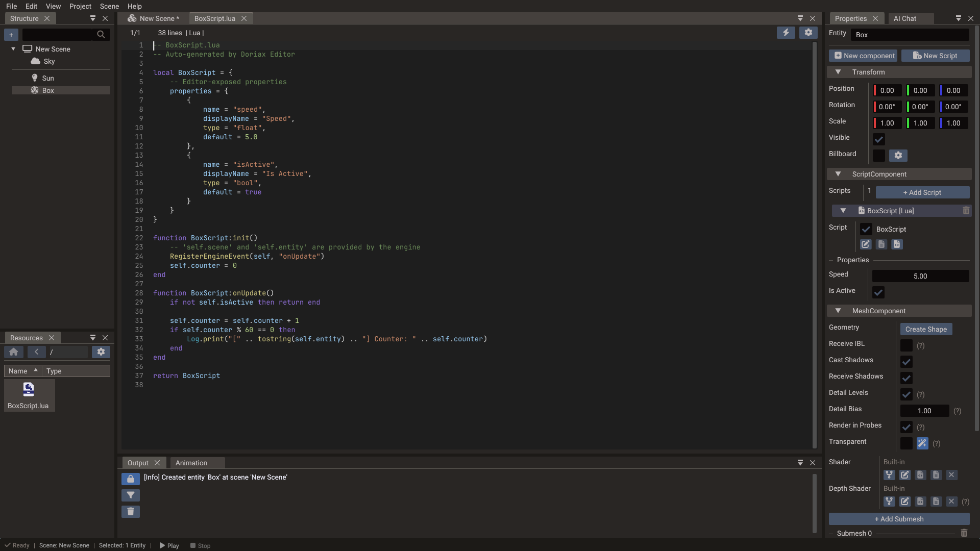Clear Output log with trash icon
Image resolution: width=980 pixels, height=551 pixels.
pos(131,512)
